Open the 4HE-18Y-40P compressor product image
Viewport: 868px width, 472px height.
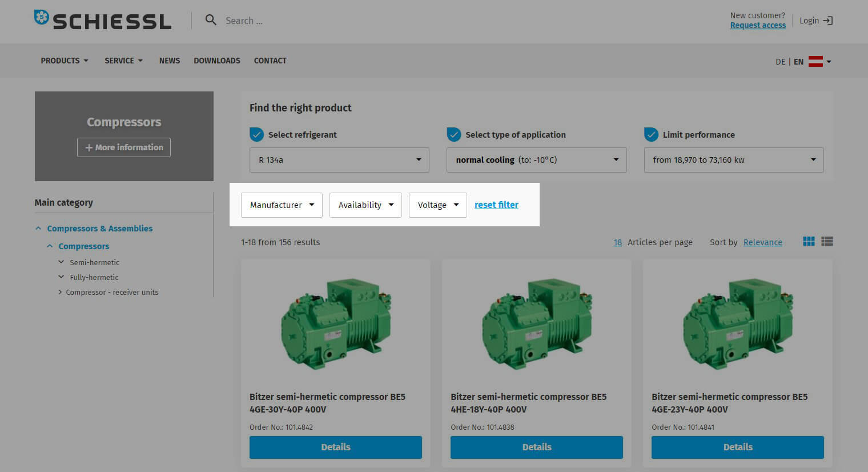[x=536, y=323]
